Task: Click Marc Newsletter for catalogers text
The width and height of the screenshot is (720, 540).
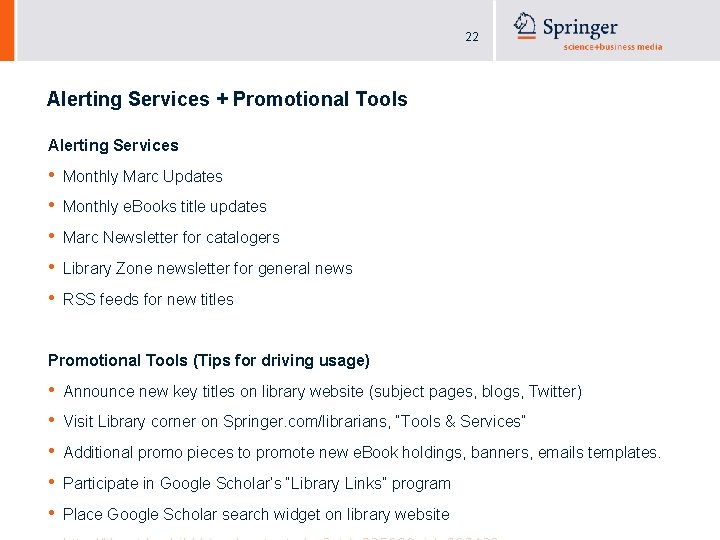Action: (x=171, y=238)
